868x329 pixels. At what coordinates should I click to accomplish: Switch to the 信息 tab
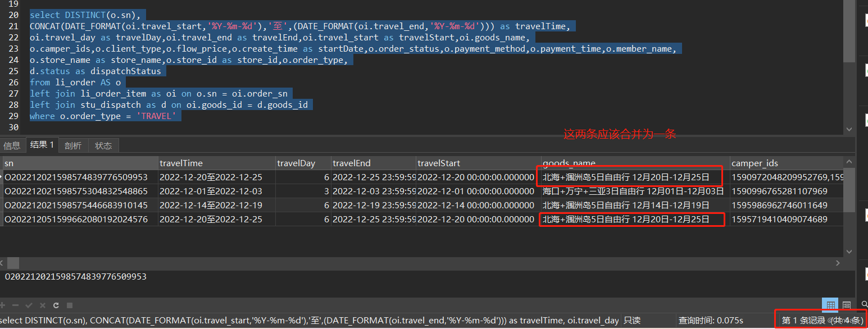(x=12, y=145)
